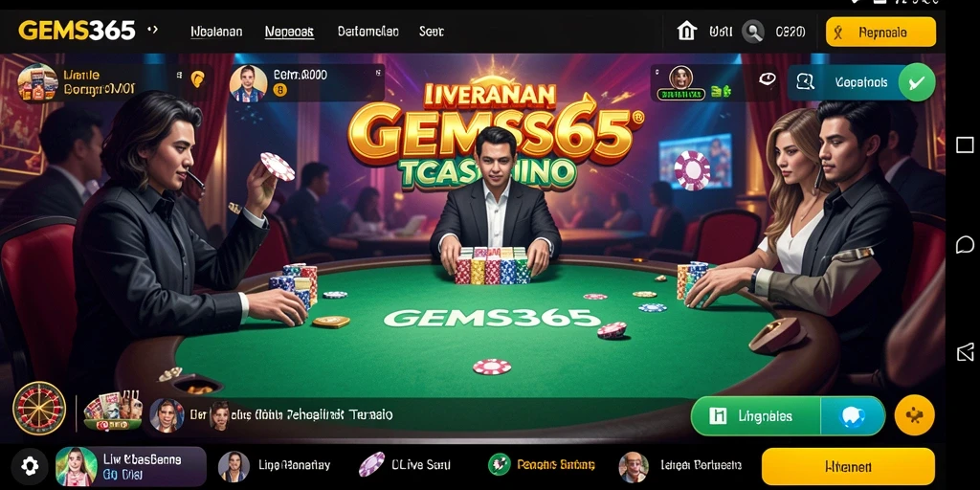Viewport: 980px width, 490px height.
Task: Open search with the magnifier icon in the header
Action: pyautogui.click(x=753, y=32)
